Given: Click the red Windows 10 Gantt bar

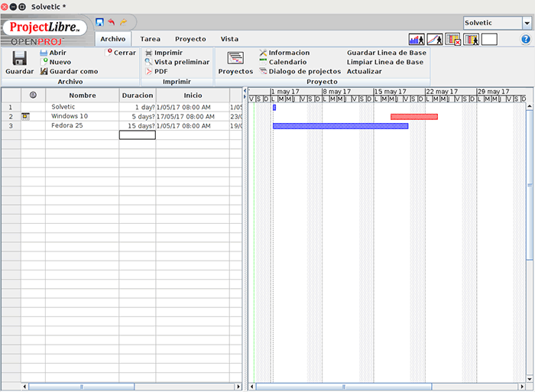Looking at the screenshot, I should tap(414, 117).
